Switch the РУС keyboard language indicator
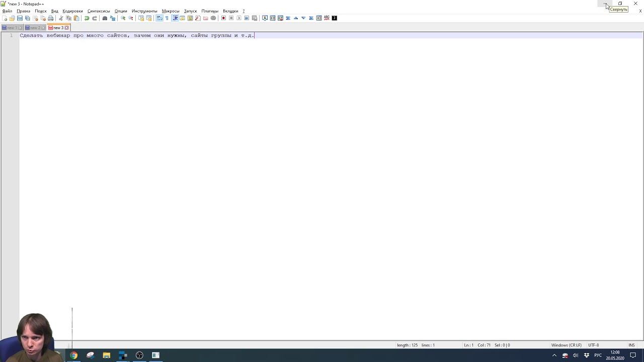Viewport: 644px width, 362px height. point(598,355)
